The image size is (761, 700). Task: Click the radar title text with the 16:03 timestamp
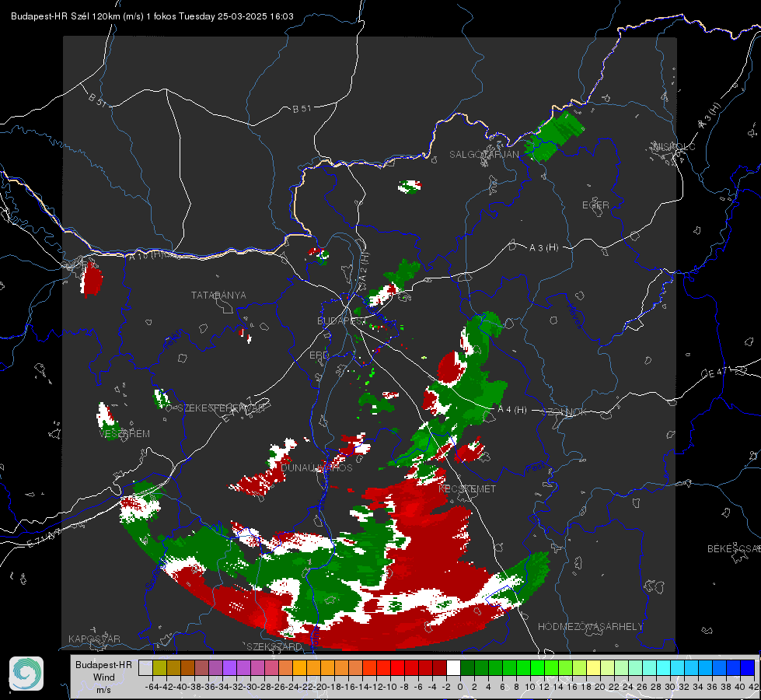[152, 16]
